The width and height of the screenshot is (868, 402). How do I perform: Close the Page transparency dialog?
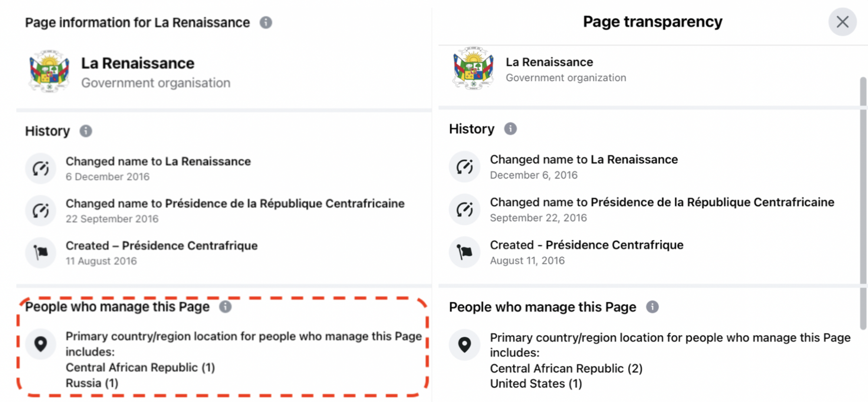[842, 22]
